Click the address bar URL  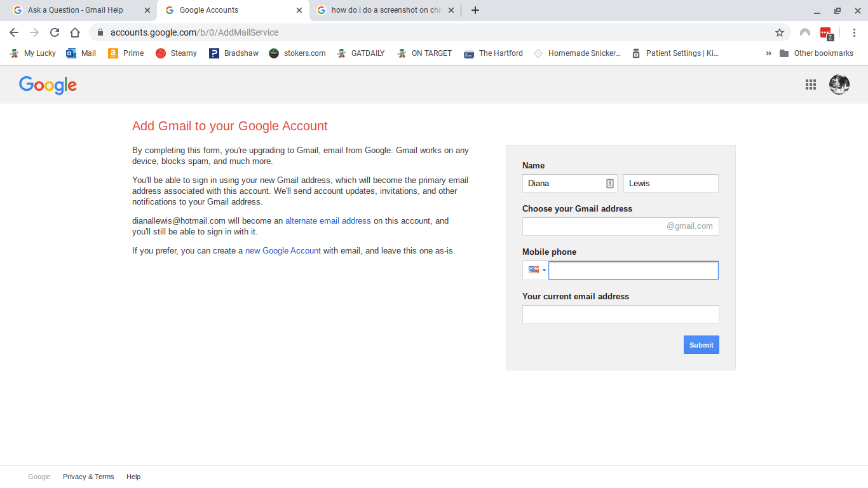194,32
